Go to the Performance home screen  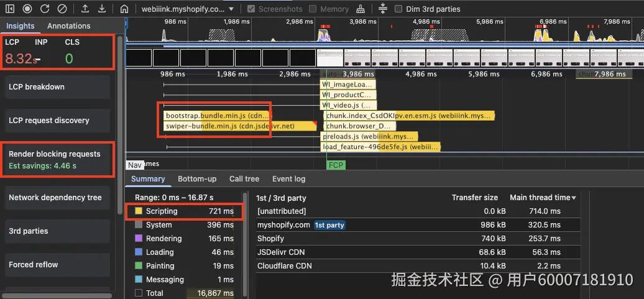click(x=124, y=9)
